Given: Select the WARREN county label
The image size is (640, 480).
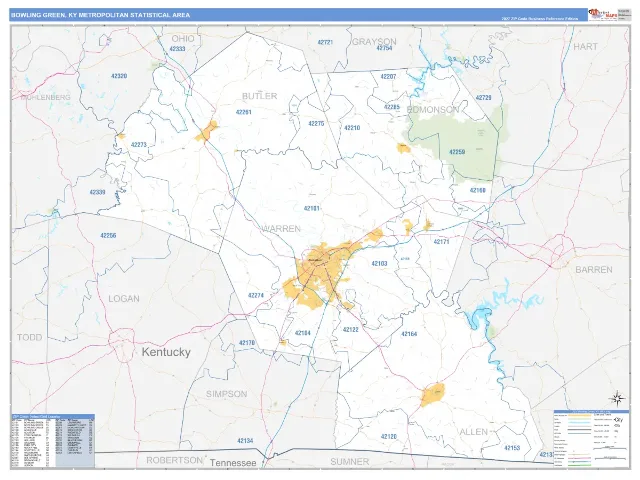Looking at the screenshot, I should tap(281, 229).
